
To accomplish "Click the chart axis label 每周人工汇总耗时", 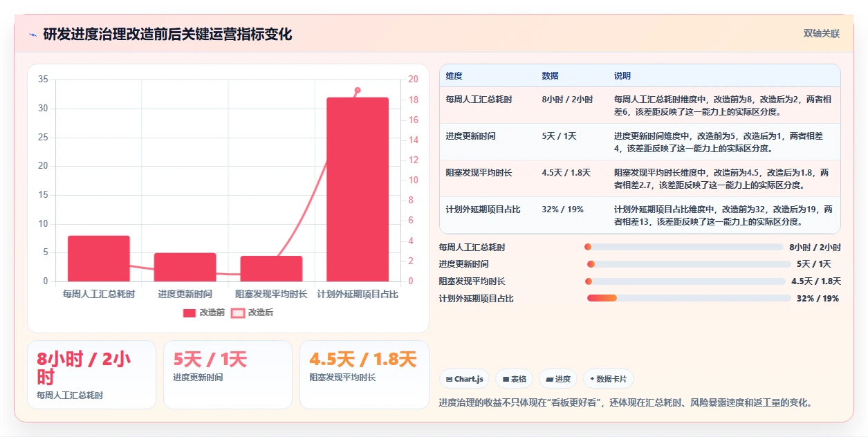I will coord(99,295).
